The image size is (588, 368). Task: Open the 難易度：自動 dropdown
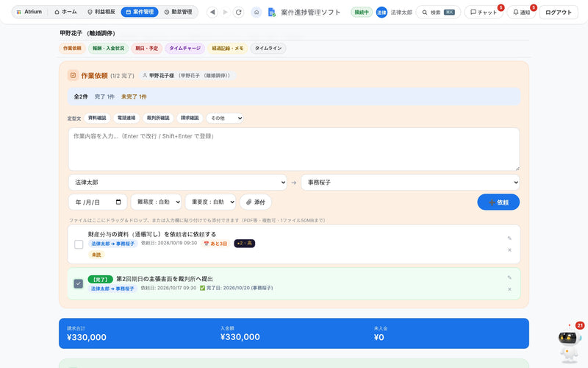coord(156,202)
